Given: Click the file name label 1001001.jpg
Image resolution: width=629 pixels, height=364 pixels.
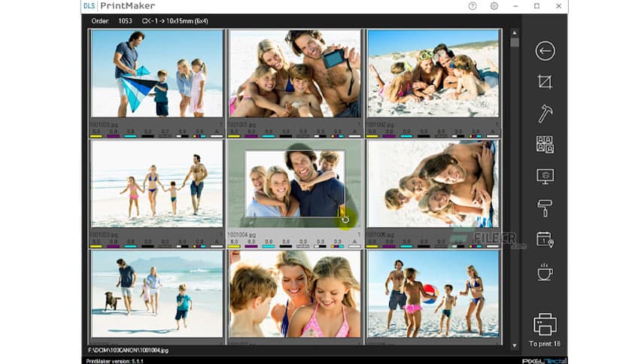Looking at the screenshot, I should [x=242, y=125].
